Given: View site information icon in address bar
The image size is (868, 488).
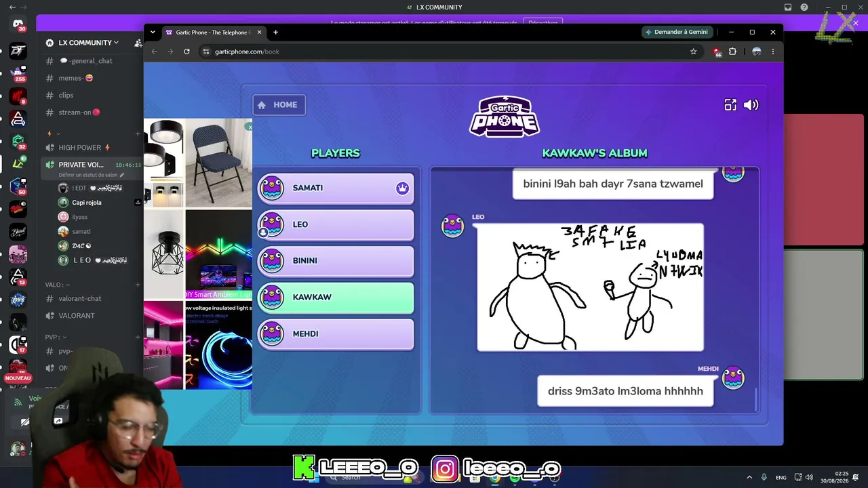Looking at the screenshot, I should click(206, 52).
